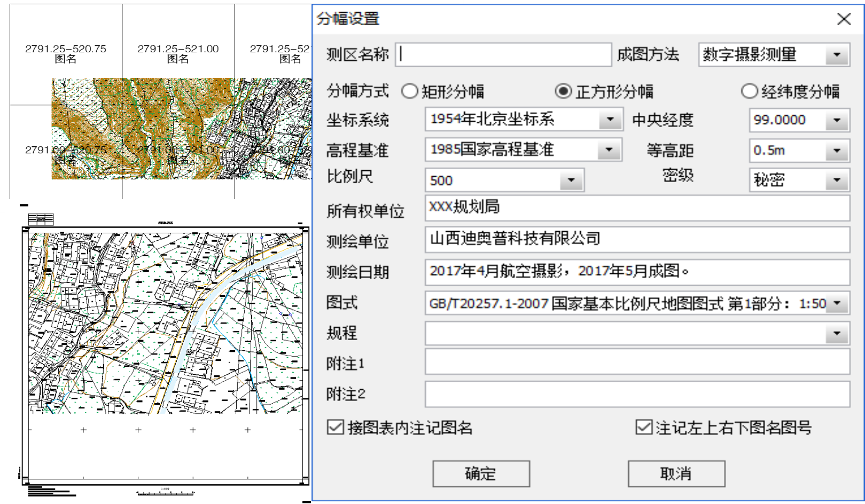Expand 等高距 dropdown
The width and height of the screenshot is (865, 504).
(x=837, y=151)
